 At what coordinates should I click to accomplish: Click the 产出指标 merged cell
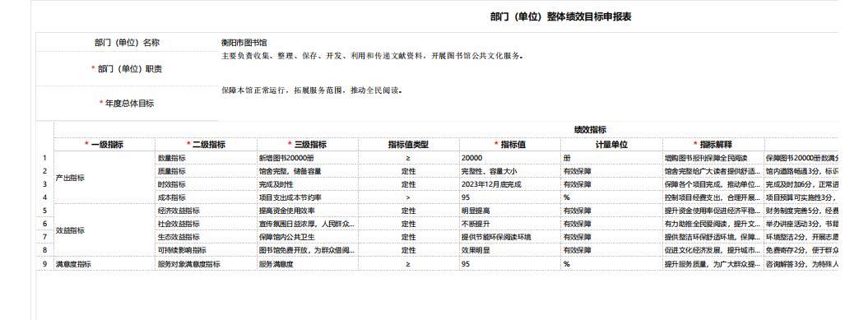point(104,178)
